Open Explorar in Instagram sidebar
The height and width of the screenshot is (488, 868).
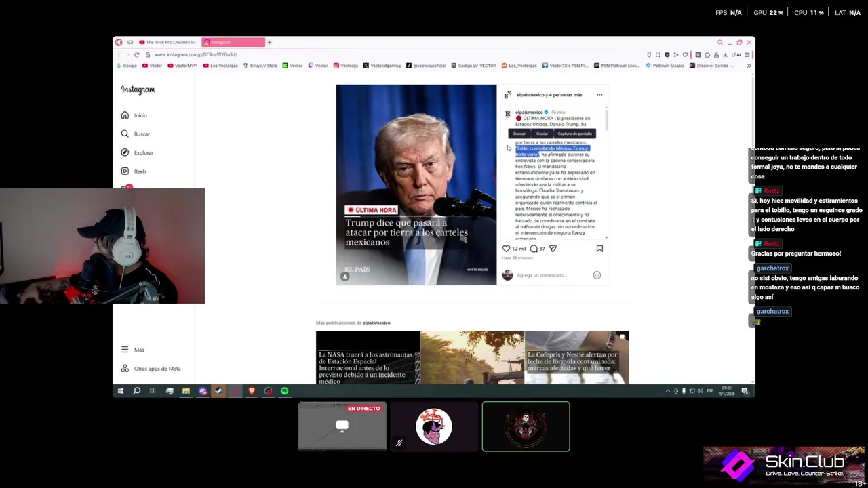[137, 152]
